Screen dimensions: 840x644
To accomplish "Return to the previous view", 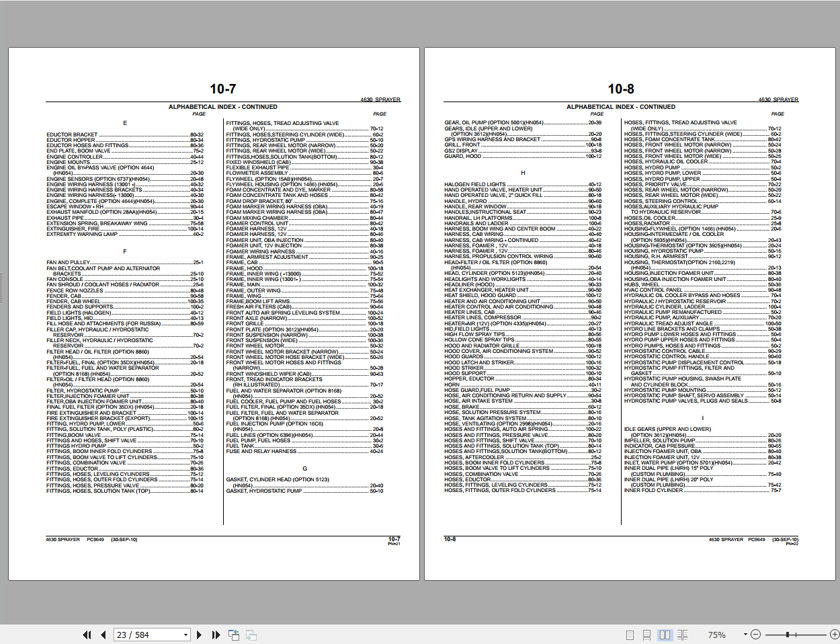I will (x=233, y=634).
